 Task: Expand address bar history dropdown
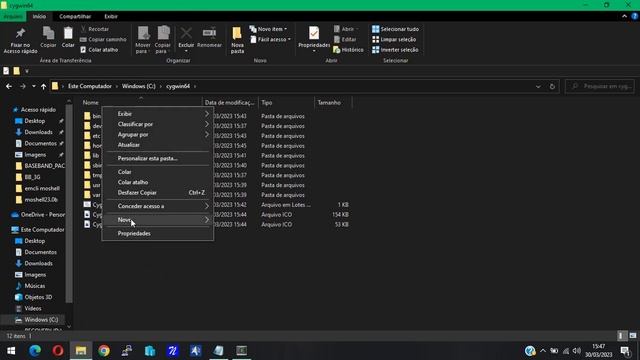[x=538, y=87]
